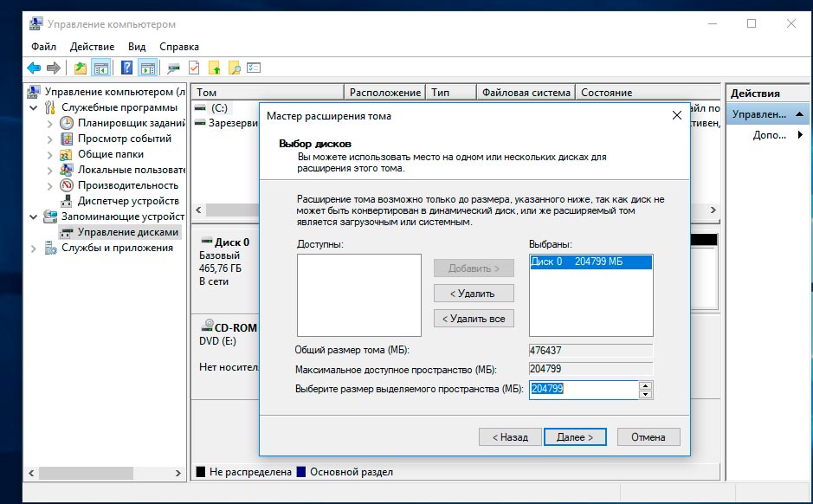The width and height of the screenshot is (813, 504).
Task: Toggle the console tree show/hide button
Action: [x=101, y=68]
